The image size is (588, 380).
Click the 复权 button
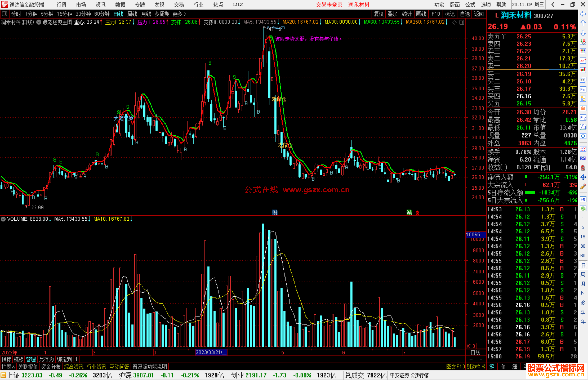click(379, 14)
